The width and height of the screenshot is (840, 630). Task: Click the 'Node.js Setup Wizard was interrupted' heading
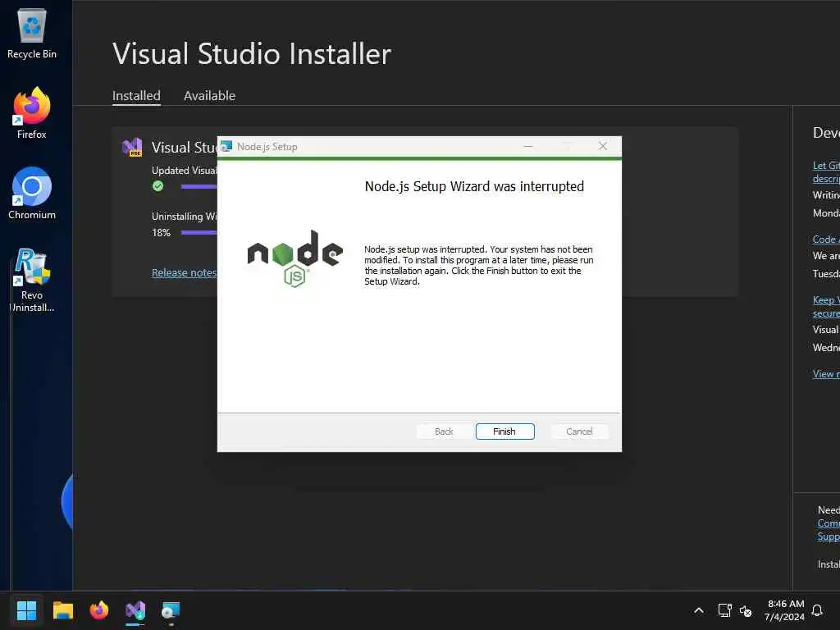474,186
